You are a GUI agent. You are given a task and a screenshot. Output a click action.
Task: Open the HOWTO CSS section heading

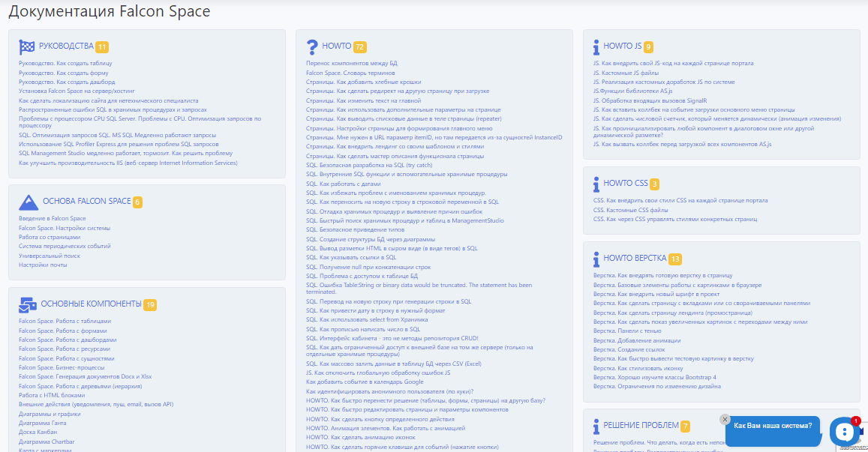[626, 183]
